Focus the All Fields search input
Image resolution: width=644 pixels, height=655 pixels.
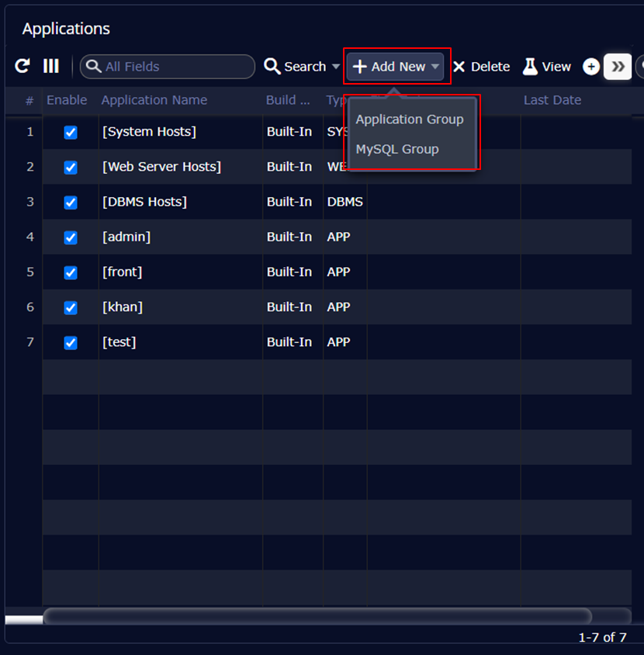pos(175,67)
